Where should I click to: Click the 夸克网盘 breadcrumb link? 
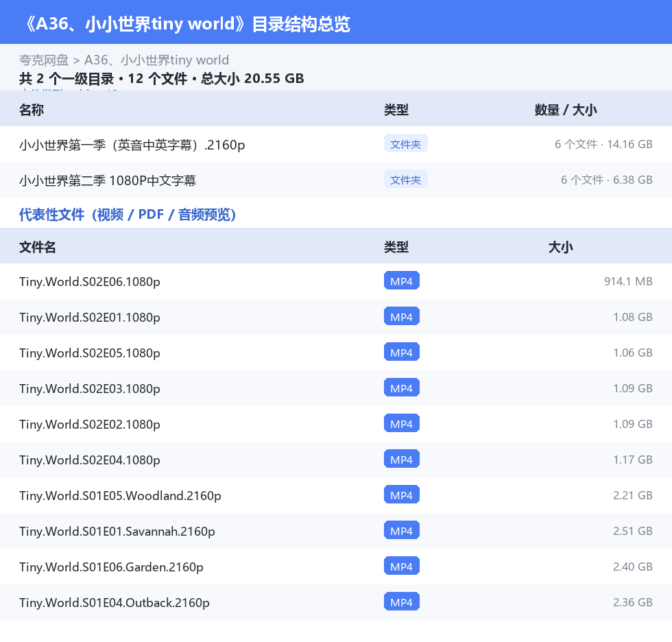pyautogui.click(x=44, y=60)
